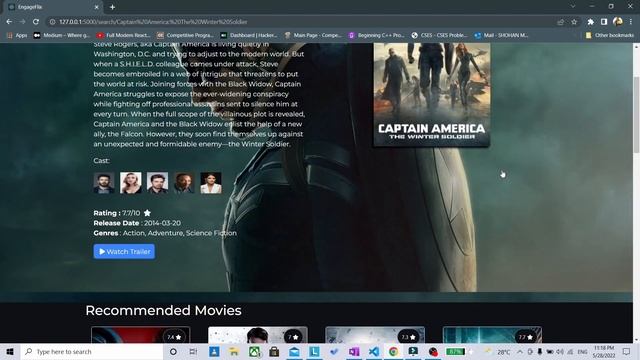Open the Windows Start menu
Image resolution: width=640 pixels, height=360 pixels.
(10, 351)
